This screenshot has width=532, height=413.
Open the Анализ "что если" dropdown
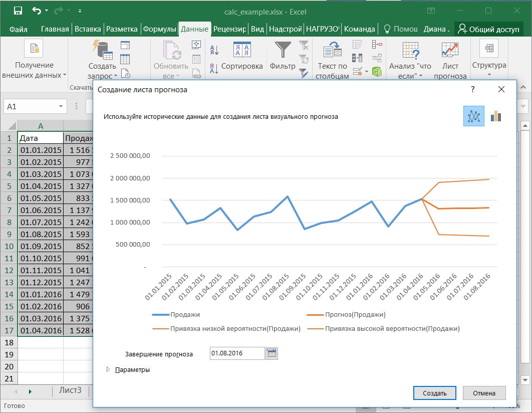(421, 75)
